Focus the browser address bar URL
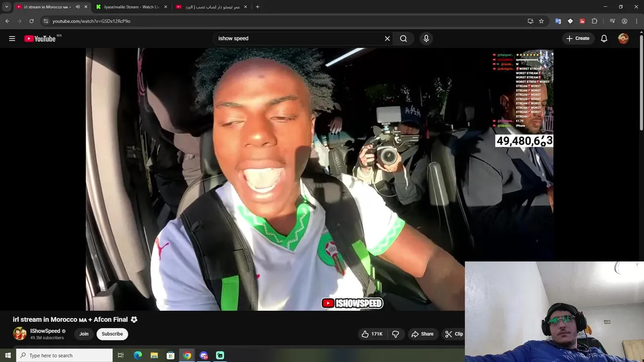The width and height of the screenshot is (644, 362). (91, 21)
